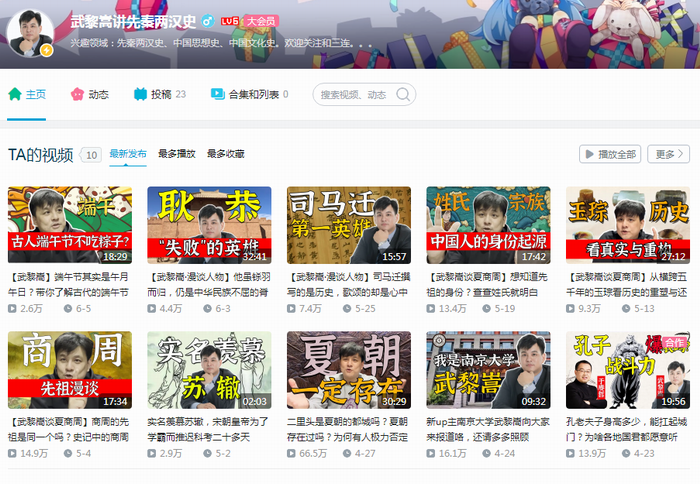Image resolution: width=700 pixels, height=484 pixels.
Task: Sort videos by 最多收藏
Action: click(x=226, y=154)
